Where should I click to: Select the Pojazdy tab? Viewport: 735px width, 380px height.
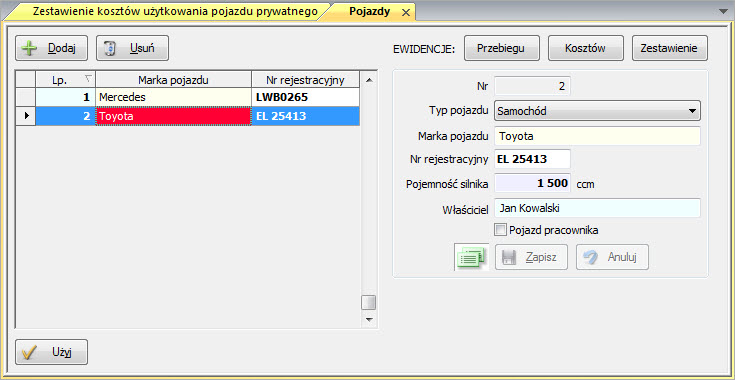pos(370,12)
